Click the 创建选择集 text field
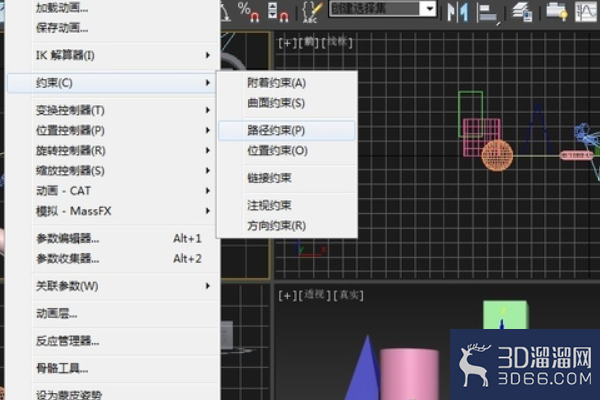The image size is (600, 400). coord(375,8)
